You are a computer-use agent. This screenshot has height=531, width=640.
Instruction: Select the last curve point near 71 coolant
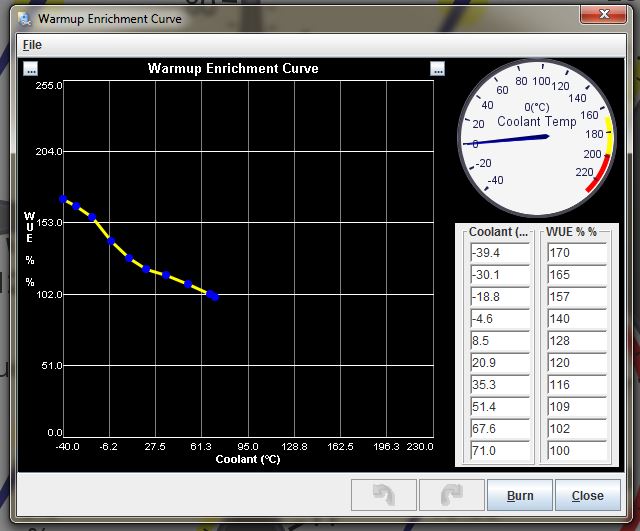point(214,296)
